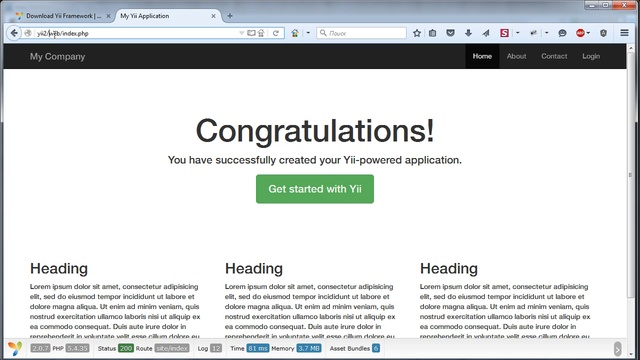Screen dimensions: 640x360
Task: Save page to Pocket
Action: coord(450,33)
